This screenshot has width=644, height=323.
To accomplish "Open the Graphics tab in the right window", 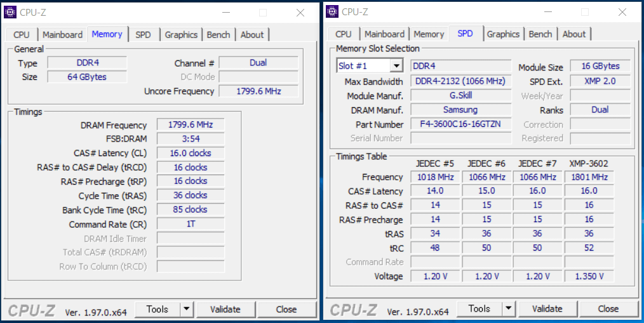I will (503, 34).
